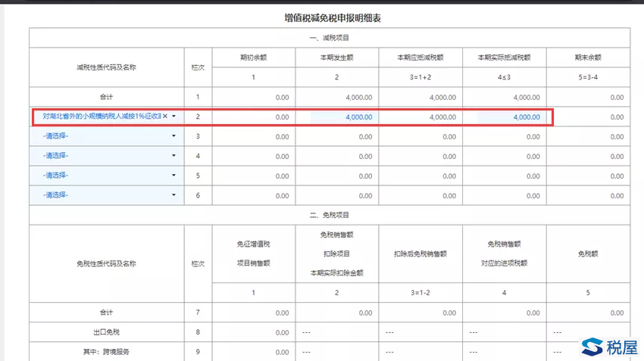
Task: Click the 本期发生额 field 4,000.00 in row 2
Action: (342, 117)
